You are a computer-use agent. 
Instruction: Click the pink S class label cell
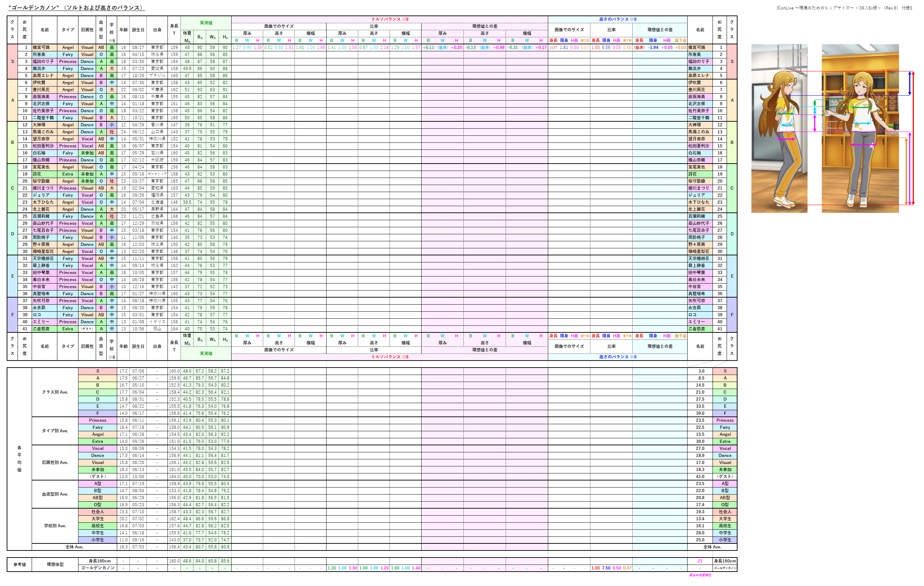pyautogui.click(x=12, y=61)
